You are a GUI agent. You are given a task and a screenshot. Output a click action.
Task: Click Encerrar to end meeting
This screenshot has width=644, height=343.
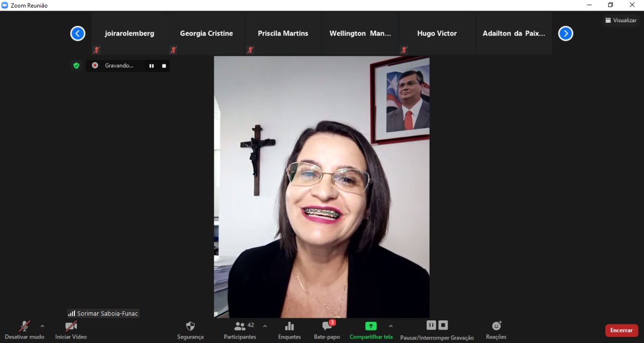tap(621, 330)
